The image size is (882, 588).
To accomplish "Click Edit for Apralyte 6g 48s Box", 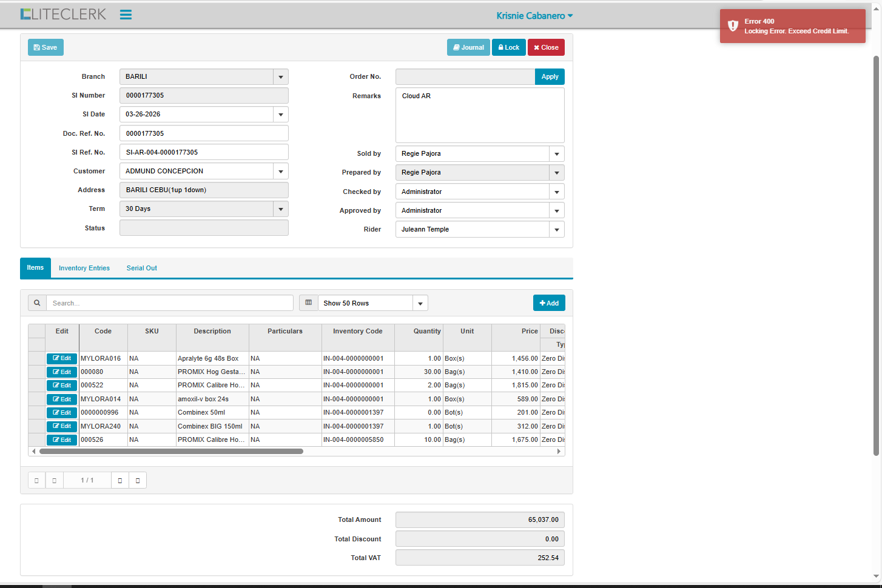I will [62, 358].
